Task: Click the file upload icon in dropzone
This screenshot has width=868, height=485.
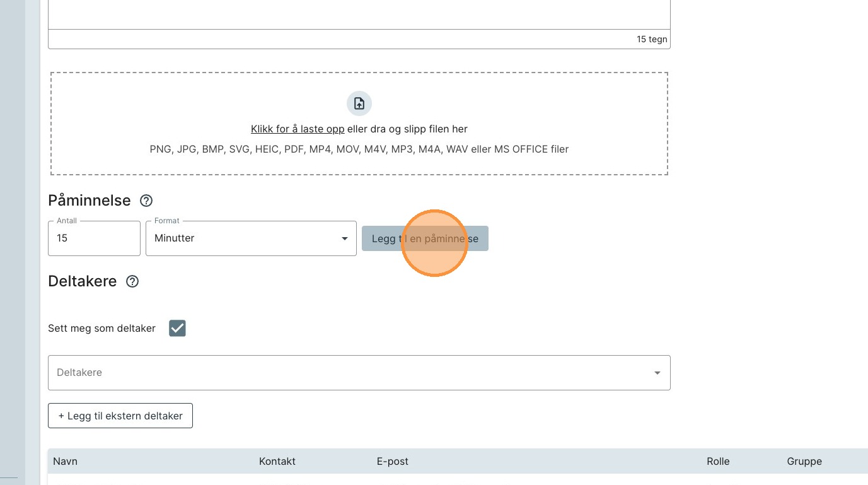Action: (x=359, y=103)
